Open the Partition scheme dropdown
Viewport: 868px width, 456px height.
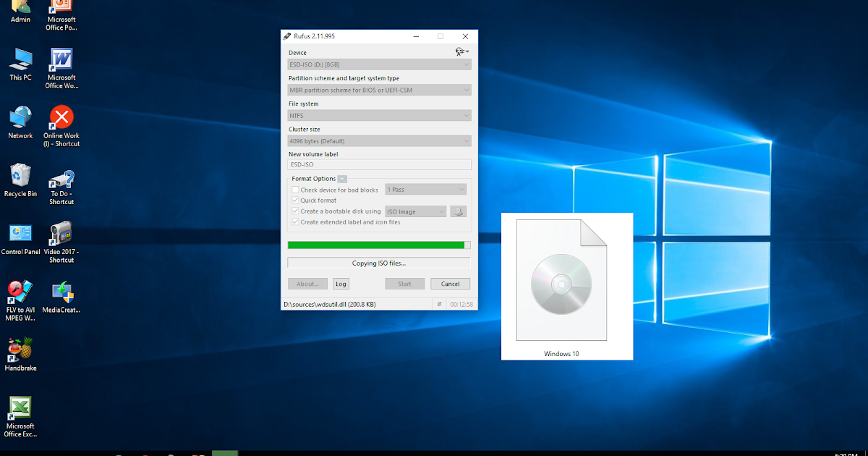pyautogui.click(x=379, y=90)
